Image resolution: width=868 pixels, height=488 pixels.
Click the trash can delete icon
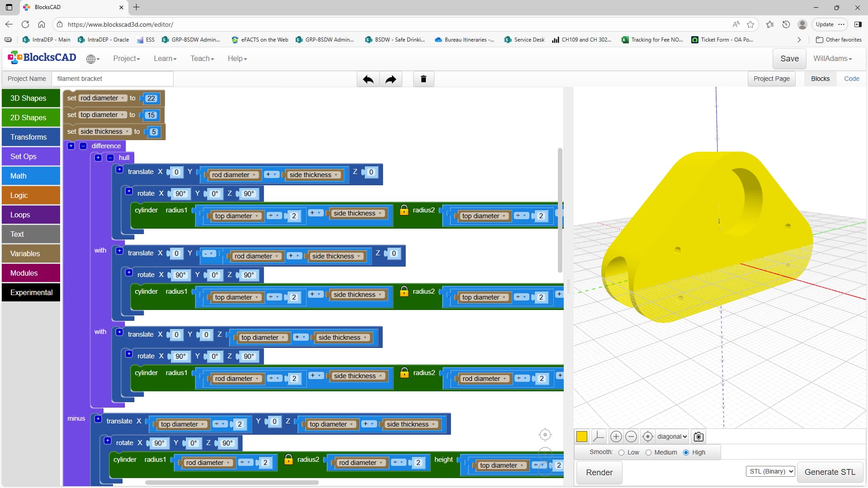click(x=424, y=79)
